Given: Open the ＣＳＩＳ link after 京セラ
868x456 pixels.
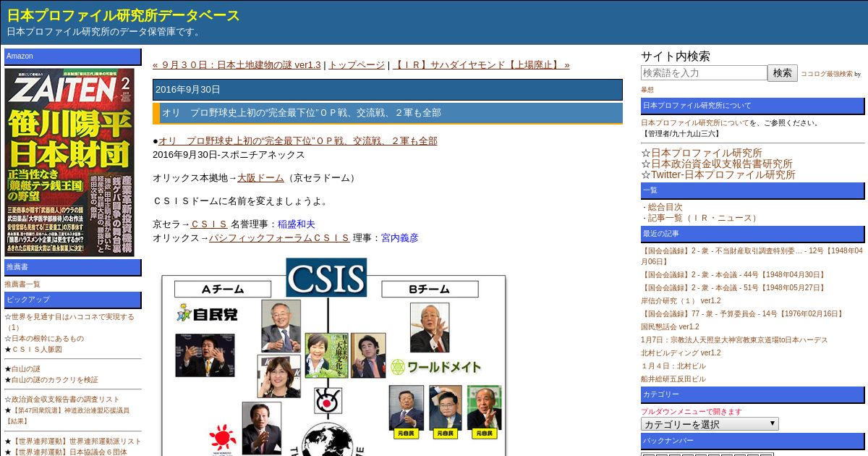Looking at the screenshot, I should coord(209,224).
